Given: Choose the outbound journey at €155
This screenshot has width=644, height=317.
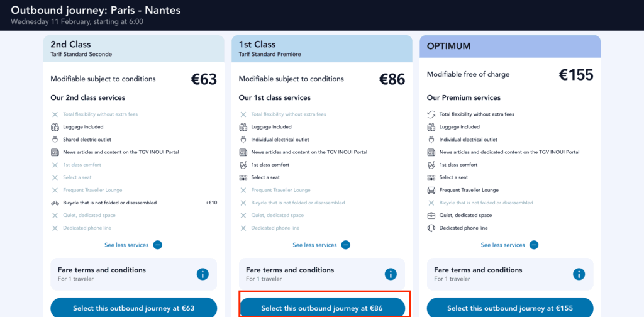Looking at the screenshot, I should pyautogui.click(x=510, y=308).
